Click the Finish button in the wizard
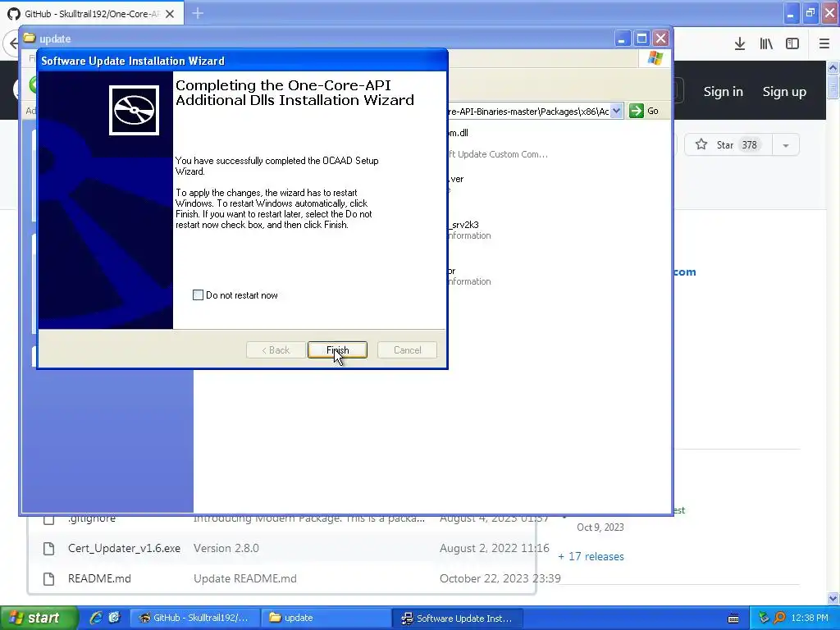840x630 pixels. (337, 349)
